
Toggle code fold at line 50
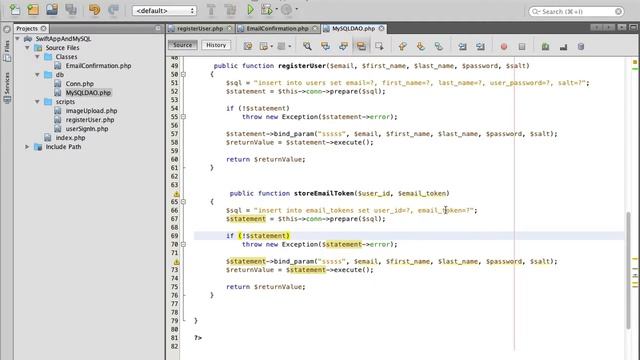(183, 74)
